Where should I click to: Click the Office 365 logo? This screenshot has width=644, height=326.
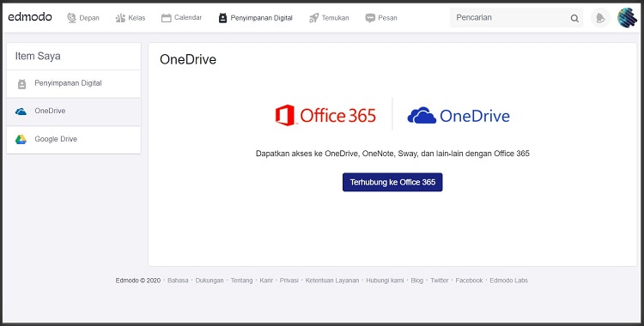[325, 115]
